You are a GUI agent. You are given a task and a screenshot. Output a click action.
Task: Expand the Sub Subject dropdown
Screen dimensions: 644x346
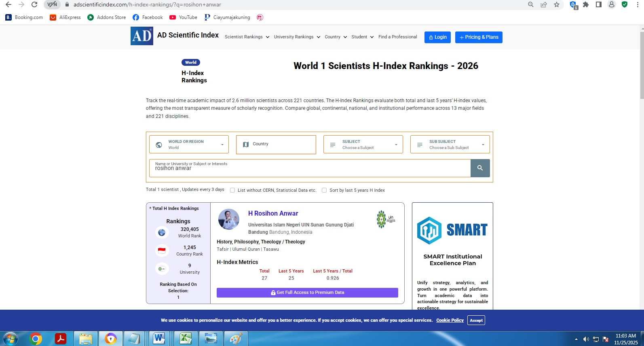click(450, 145)
